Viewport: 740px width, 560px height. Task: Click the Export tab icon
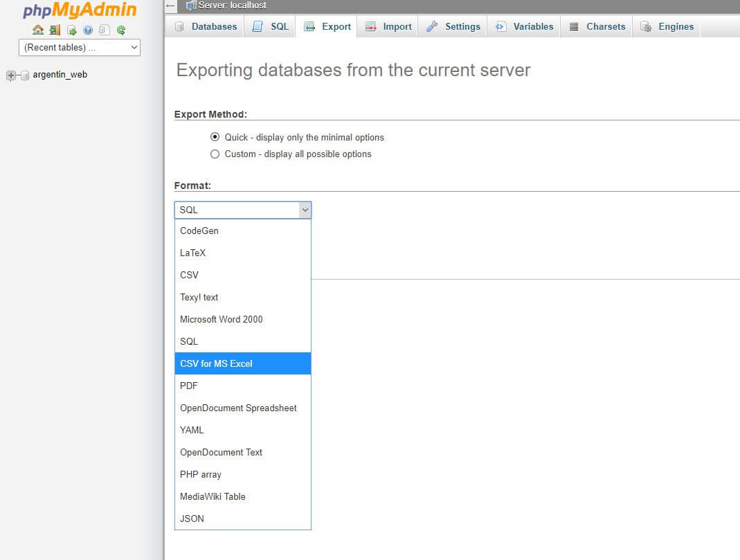309,26
